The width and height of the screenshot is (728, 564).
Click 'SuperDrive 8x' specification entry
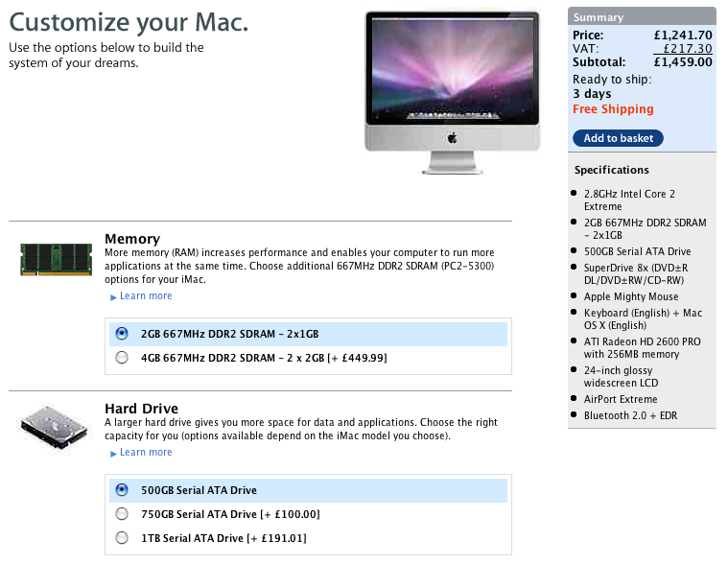coord(636,274)
